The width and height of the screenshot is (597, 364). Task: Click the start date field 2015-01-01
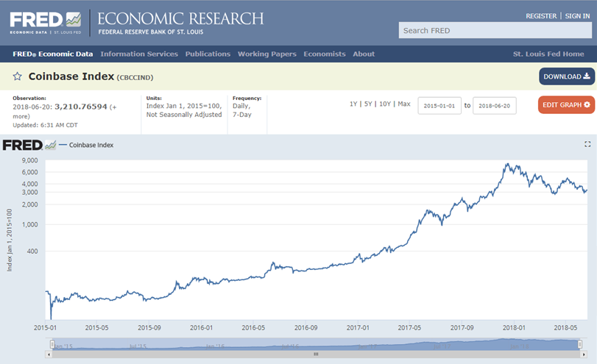[439, 106]
